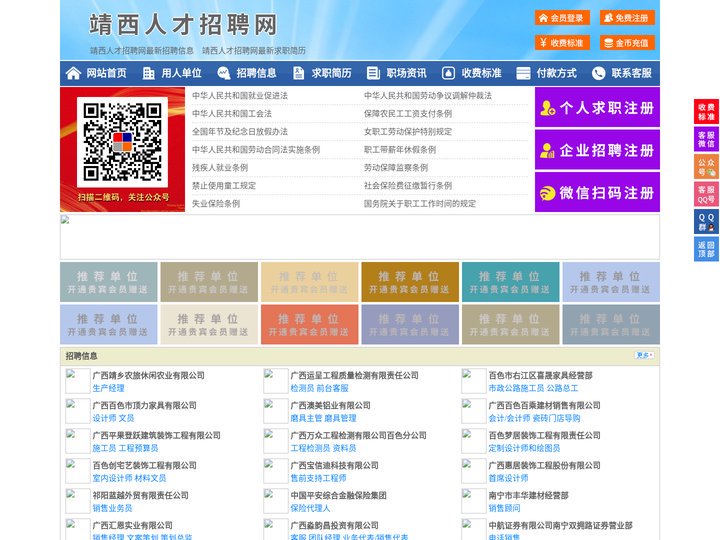Open 用人单位 menu item
Viewport: 720px width, 540px height.
pos(181,73)
